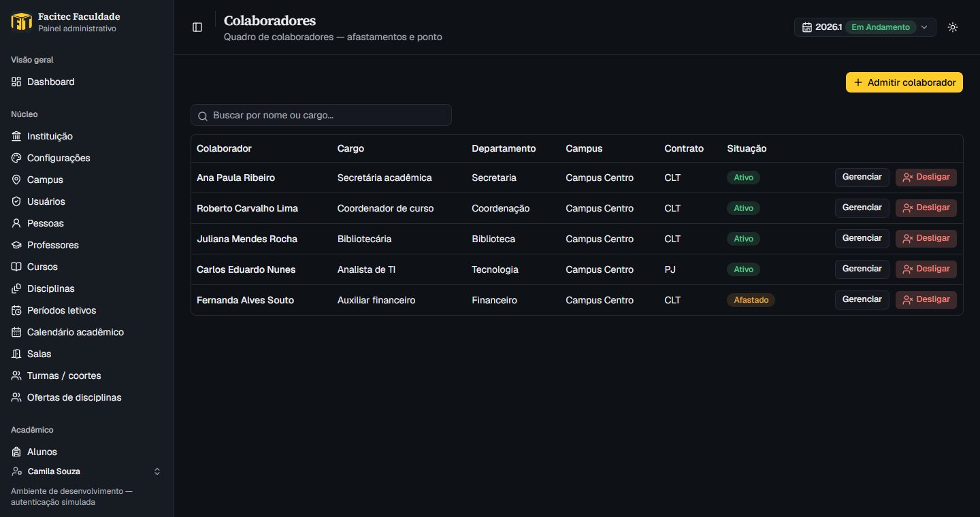This screenshot has height=517, width=980.
Task: Go to Instituição in the sidebar
Action: click(87, 136)
